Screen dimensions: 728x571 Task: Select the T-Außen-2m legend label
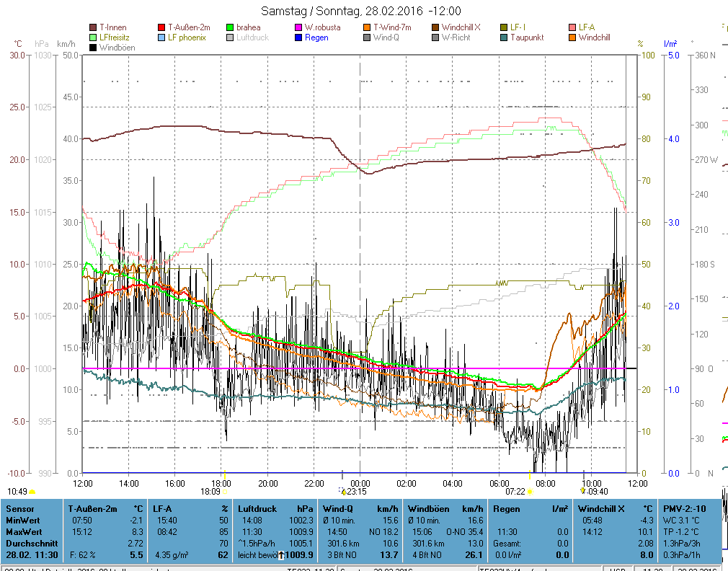[x=189, y=27]
